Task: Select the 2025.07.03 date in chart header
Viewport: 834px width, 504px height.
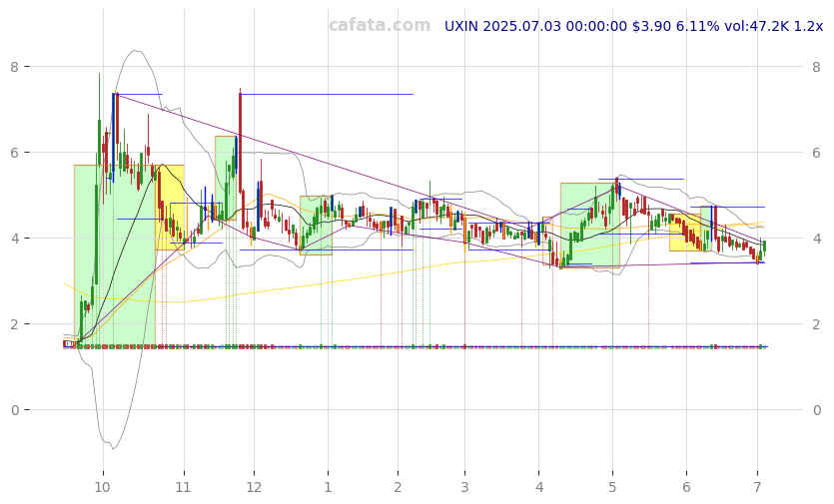Action: (521, 26)
